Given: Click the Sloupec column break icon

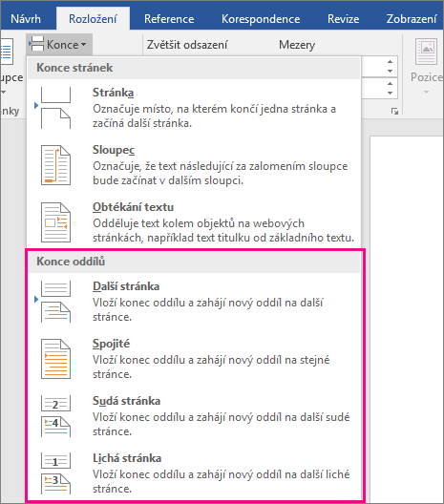Looking at the screenshot, I should pos(55,165).
